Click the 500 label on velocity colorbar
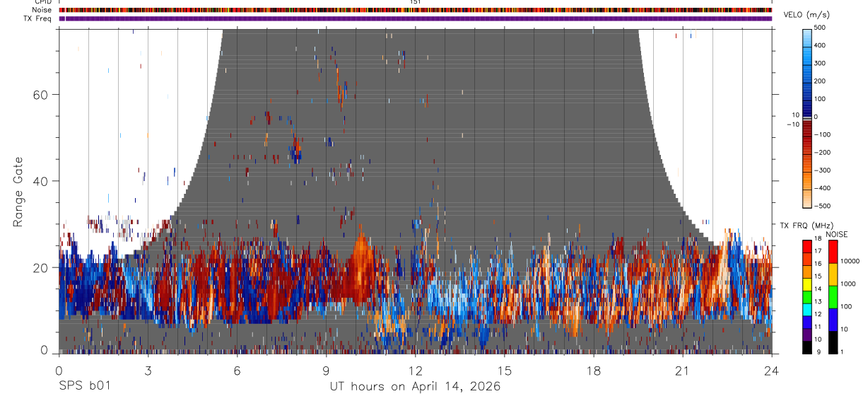868x401 pixels. tap(820, 28)
